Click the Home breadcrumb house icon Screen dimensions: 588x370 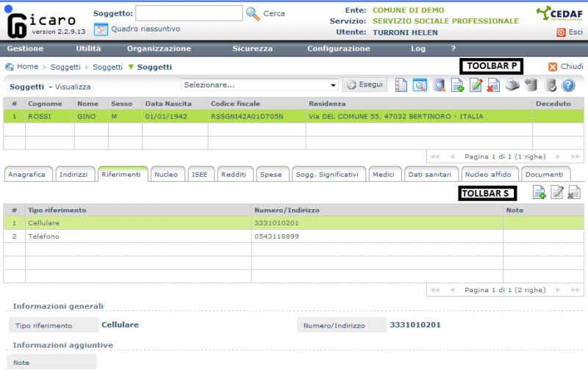(x=10, y=67)
